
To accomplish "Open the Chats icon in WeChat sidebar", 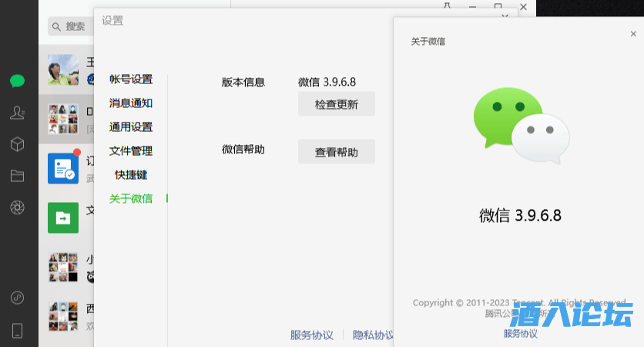I will point(17,81).
